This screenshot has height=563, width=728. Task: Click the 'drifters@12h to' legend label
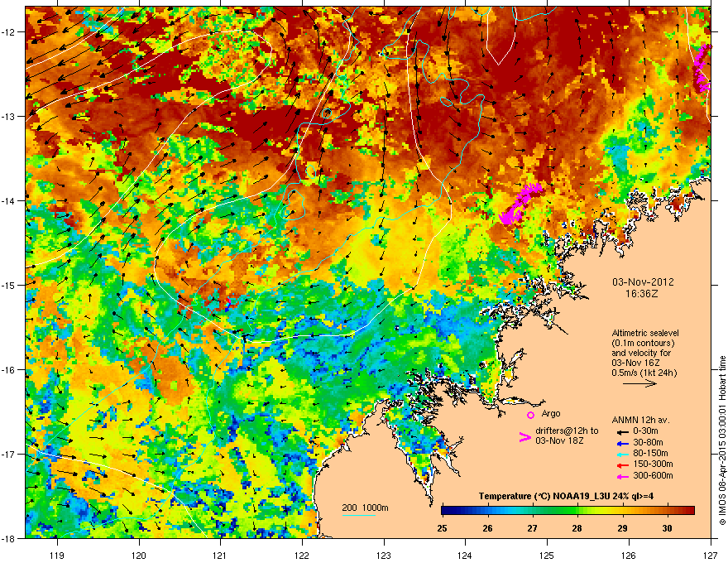point(567,431)
